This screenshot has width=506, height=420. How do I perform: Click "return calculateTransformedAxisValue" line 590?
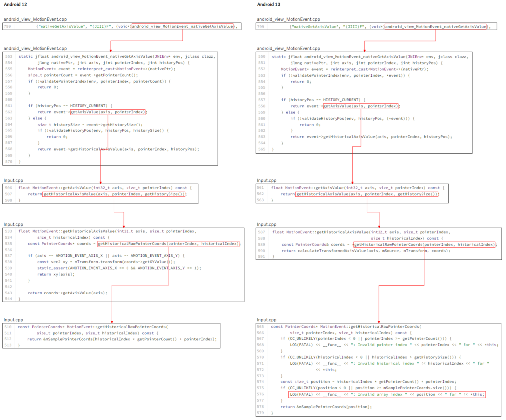366,251
